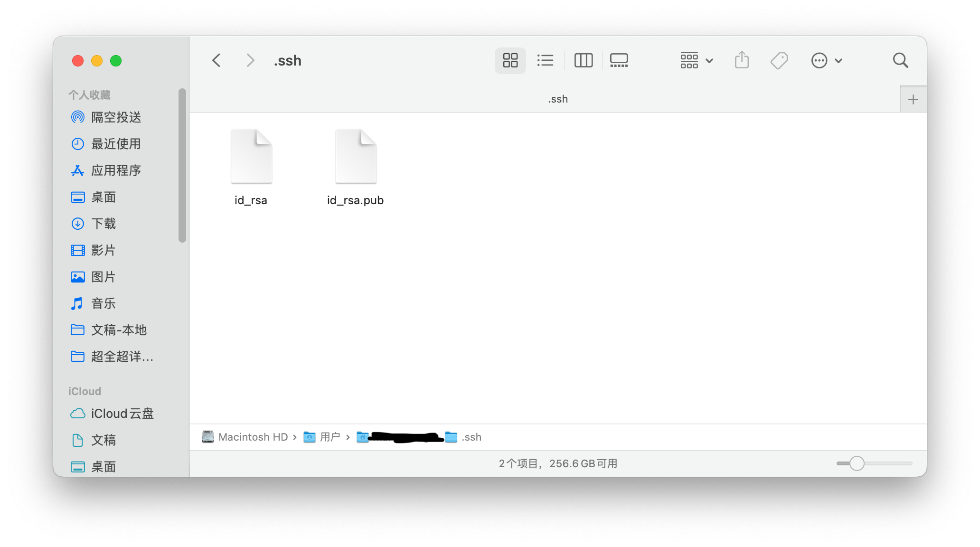Switch to gallery view
Viewport: 980px width, 547px height.
click(x=619, y=61)
